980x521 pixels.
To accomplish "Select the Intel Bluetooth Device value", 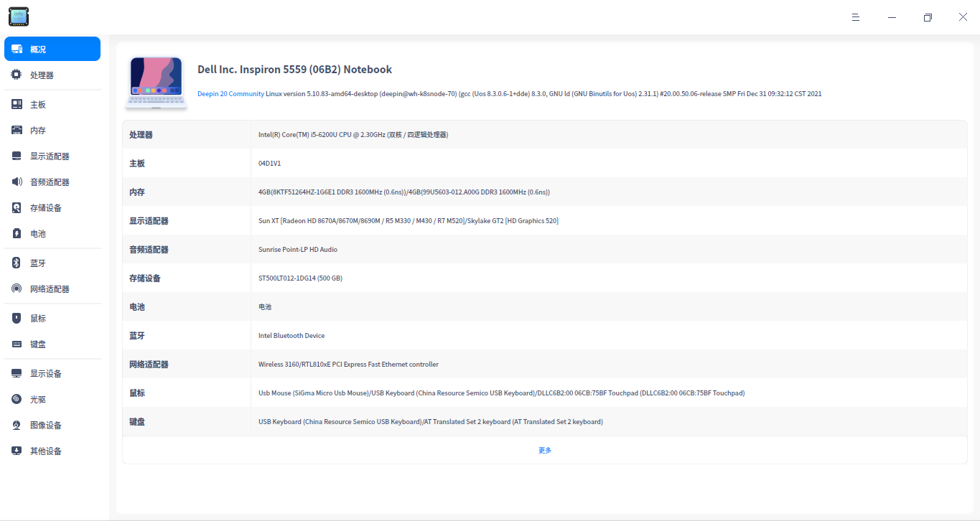I will tap(291, 336).
